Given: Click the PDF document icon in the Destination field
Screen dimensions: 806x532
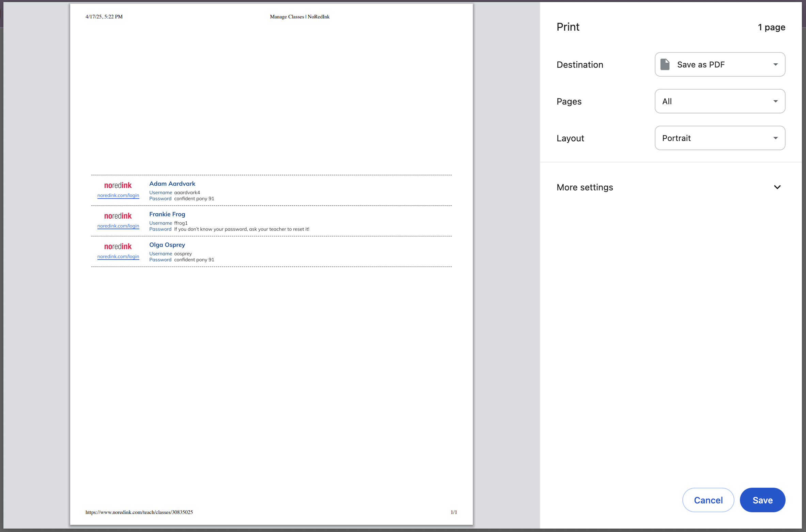Looking at the screenshot, I should 665,64.
